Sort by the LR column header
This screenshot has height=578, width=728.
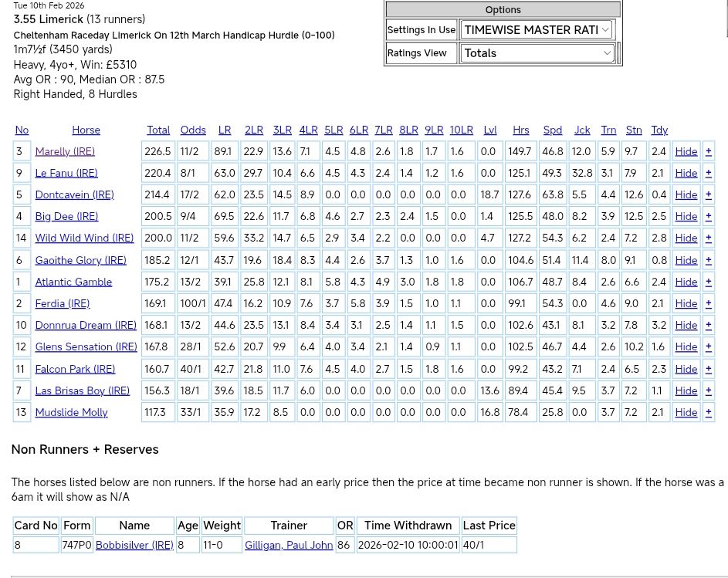(x=224, y=130)
